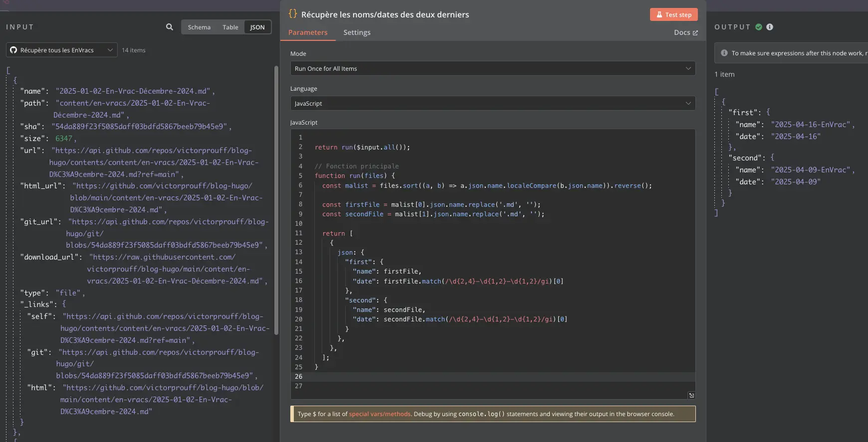Click the flask icon on Test step
Image resolution: width=868 pixels, height=442 pixels.
point(659,14)
